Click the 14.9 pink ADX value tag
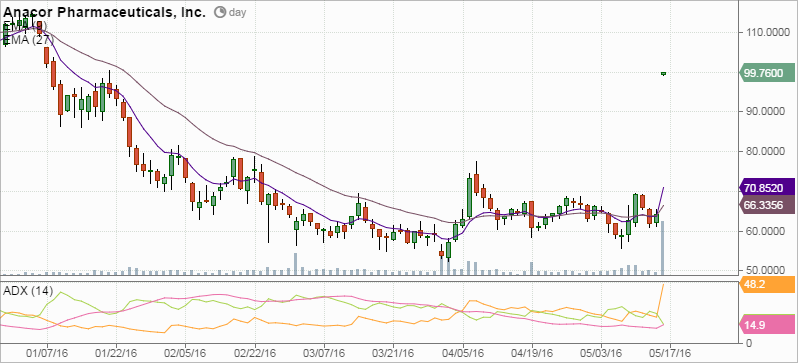Screen dimensions: 798x363 pos(766,324)
